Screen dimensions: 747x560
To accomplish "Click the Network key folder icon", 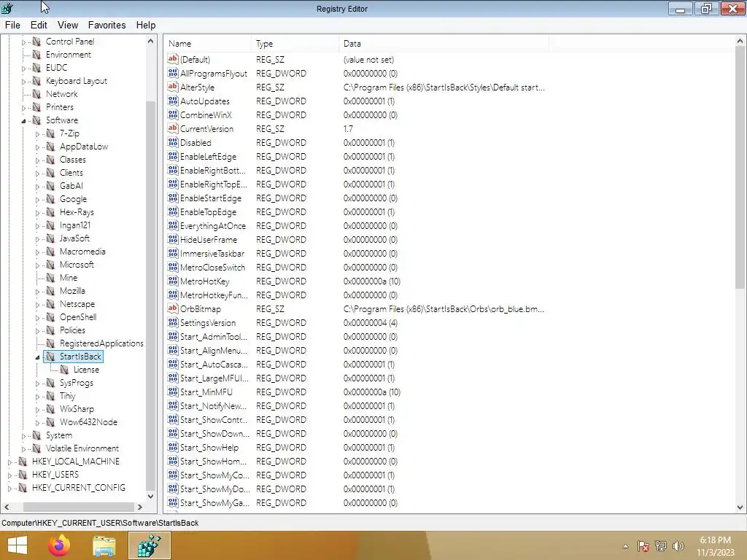I will tap(36, 94).
